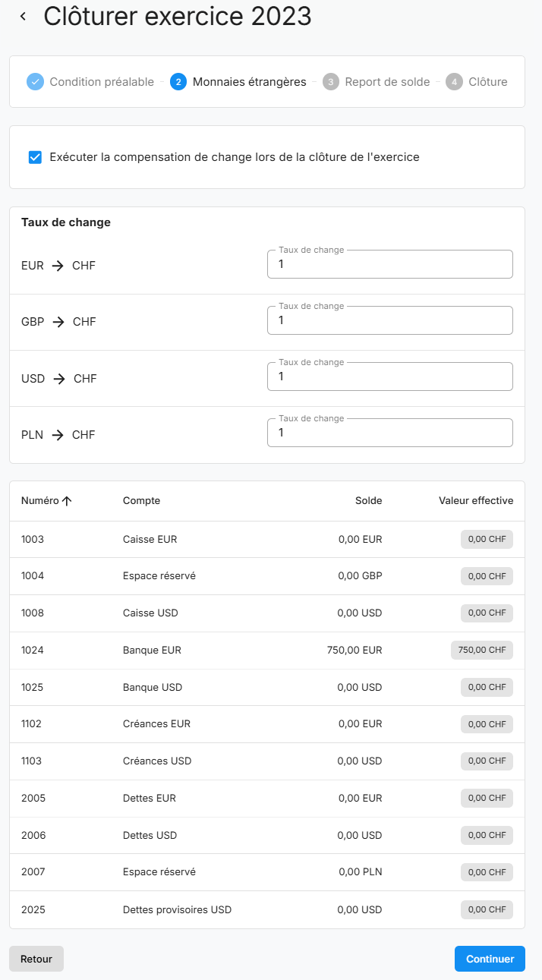This screenshot has width=542, height=980.
Task: Sort table by the Compte column header
Action: pos(141,501)
